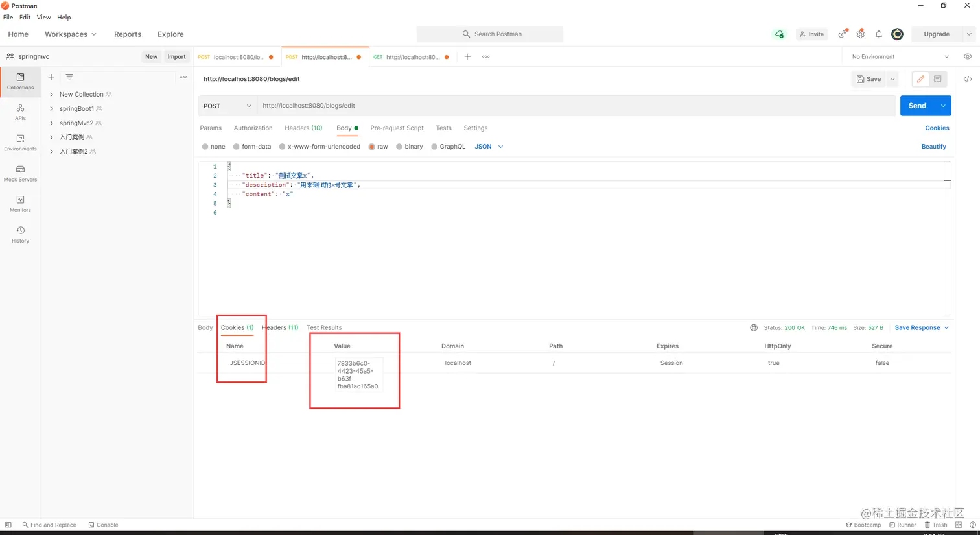Open the comments icon
This screenshot has height=535, width=980.
pyautogui.click(x=937, y=78)
